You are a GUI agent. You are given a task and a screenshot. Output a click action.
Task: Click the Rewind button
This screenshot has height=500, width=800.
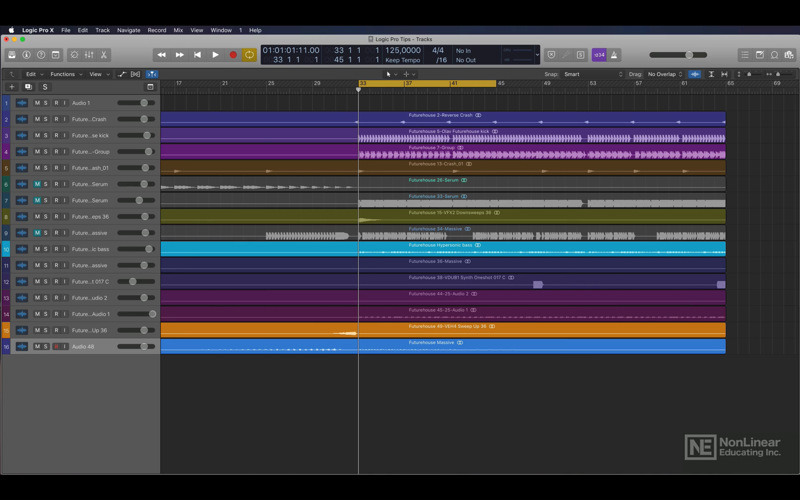(x=162, y=55)
